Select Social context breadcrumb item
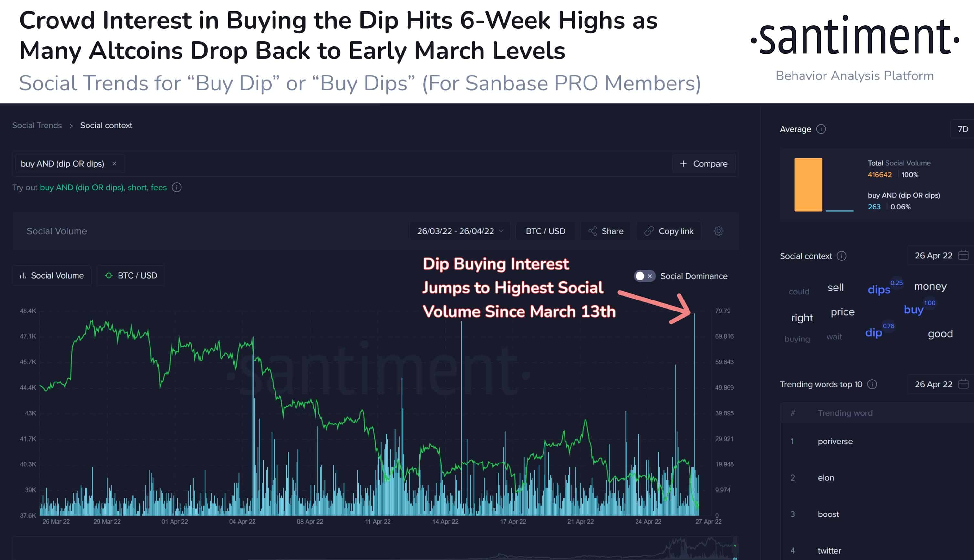The height and width of the screenshot is (560, 974). coord(106,125)
